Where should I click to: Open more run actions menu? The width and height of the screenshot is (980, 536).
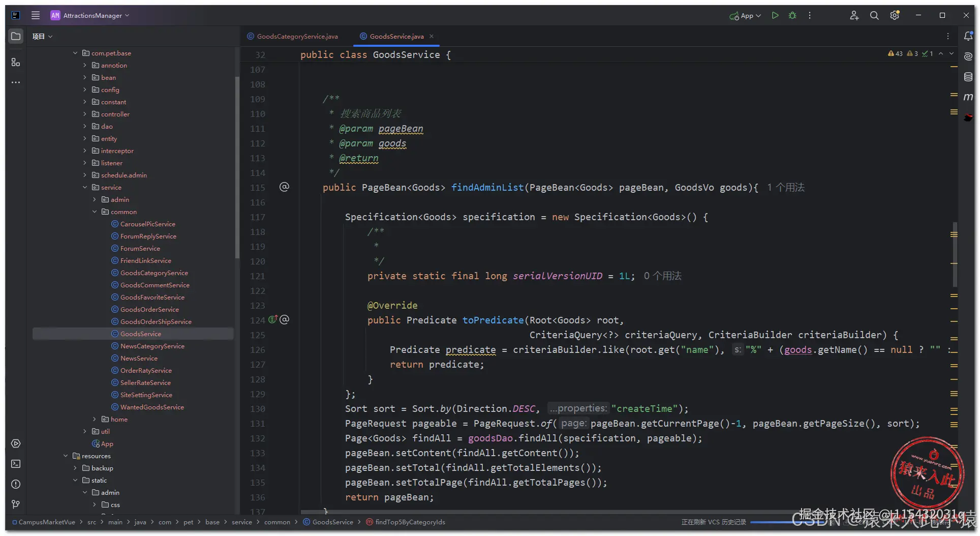(x=810, y=15)
